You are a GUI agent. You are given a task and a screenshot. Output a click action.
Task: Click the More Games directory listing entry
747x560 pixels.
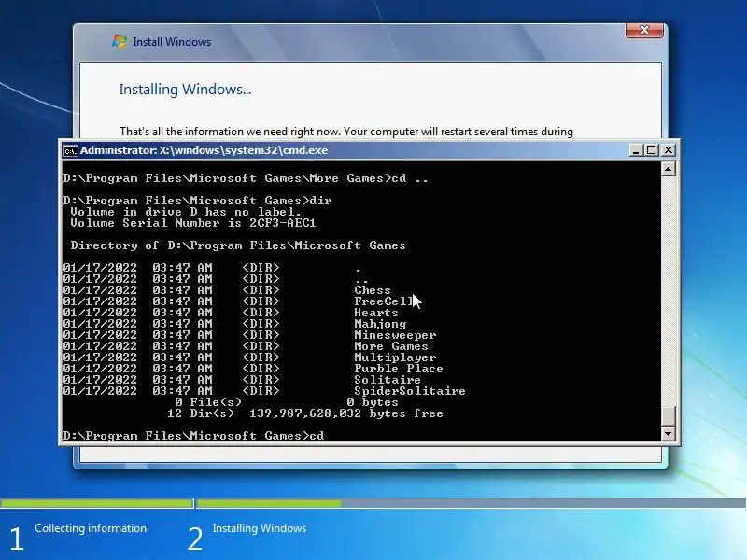(391, 346)
